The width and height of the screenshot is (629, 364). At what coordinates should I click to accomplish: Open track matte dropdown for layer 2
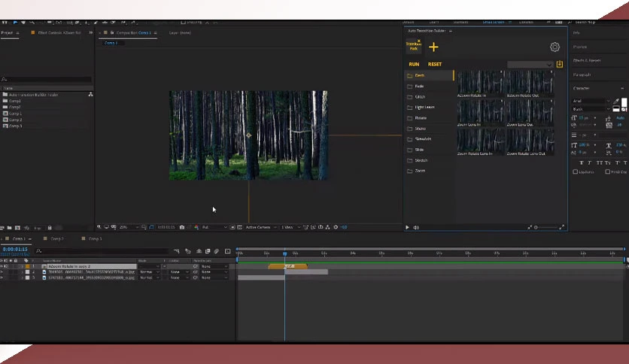tap(179, 271)
